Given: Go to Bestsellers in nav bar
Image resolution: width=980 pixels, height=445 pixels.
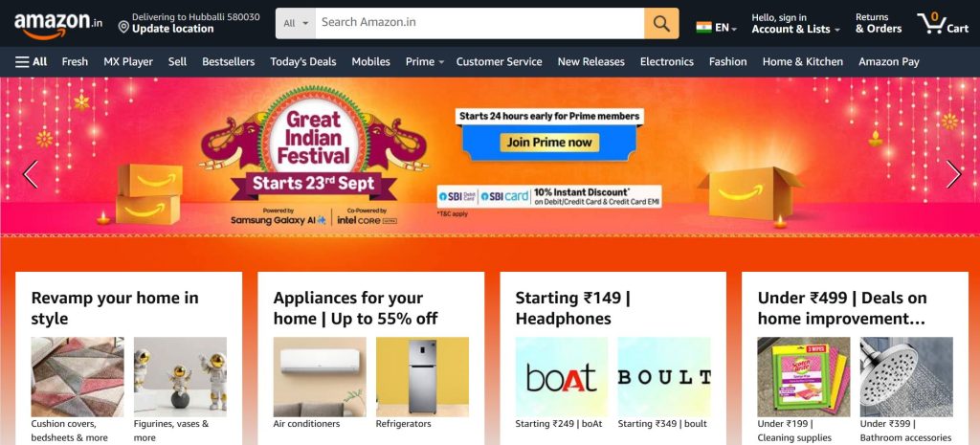Looking at the screenshot, I should click(228, 61).
